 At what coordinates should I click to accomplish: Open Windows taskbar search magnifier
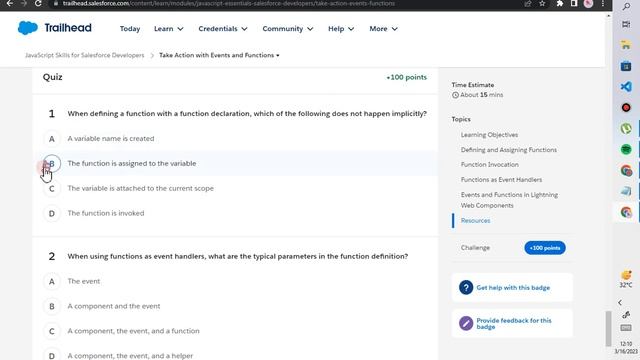(626, 6)
